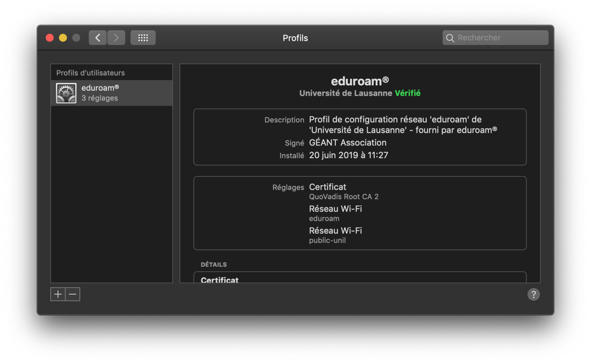The image size is (591, 364).
Task: Show all preferences grid button
Action: (x=143, y=38)
